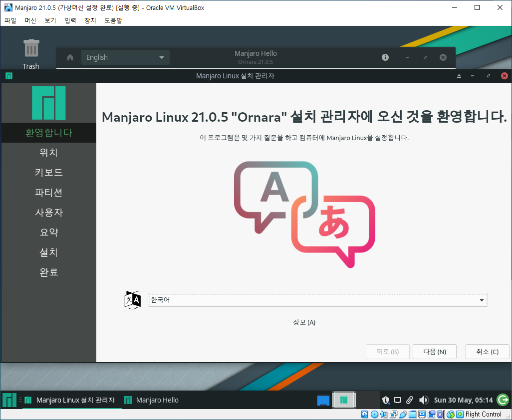Open the 머신 menu
Viewport: 512px width, 420px height.
tap(30, 20)
